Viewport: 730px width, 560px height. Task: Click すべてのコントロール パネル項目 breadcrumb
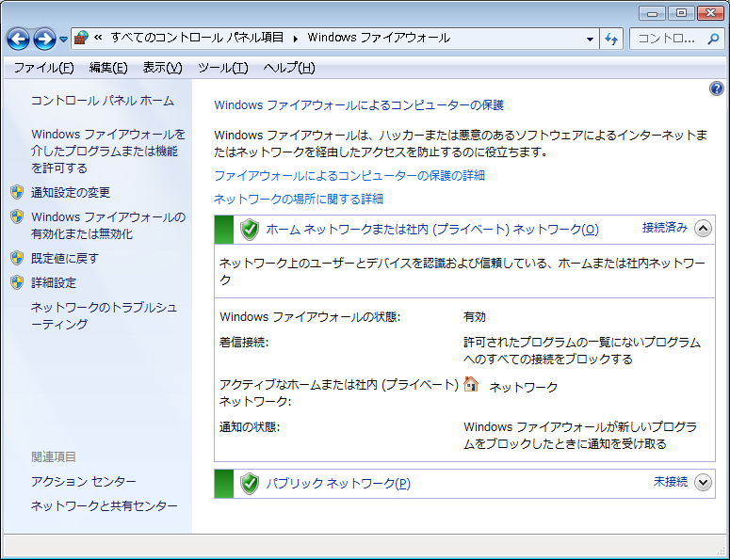[x=197, y=39]
